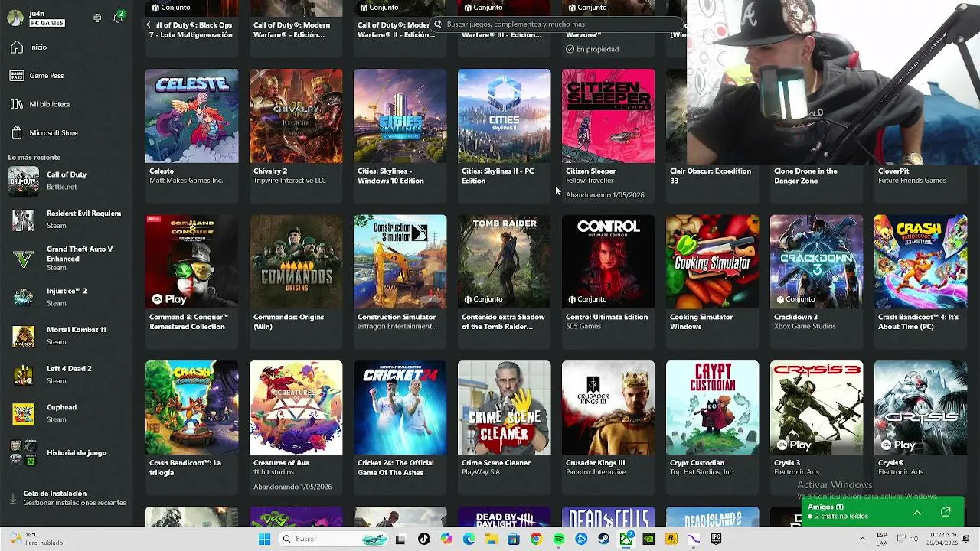Open the Cooking Simulator cover
Screen dimensions: 980x551
click(x=712, y=262)
